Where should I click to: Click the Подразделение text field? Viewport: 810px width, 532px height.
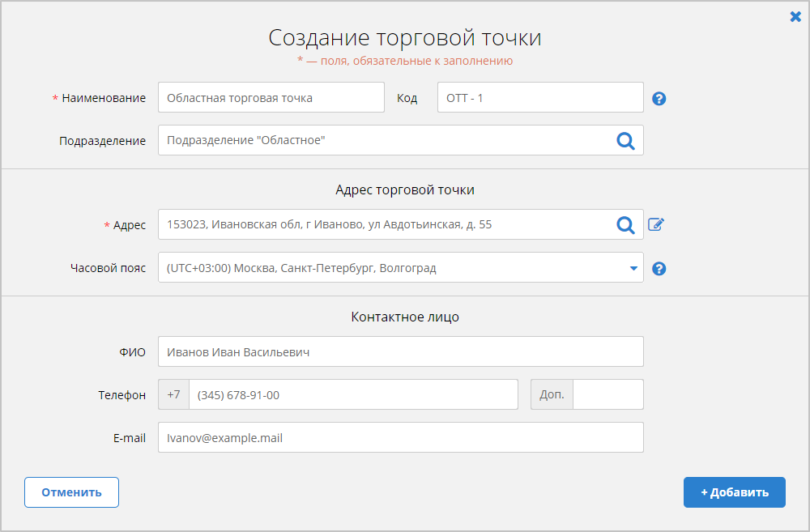[381, 141]
